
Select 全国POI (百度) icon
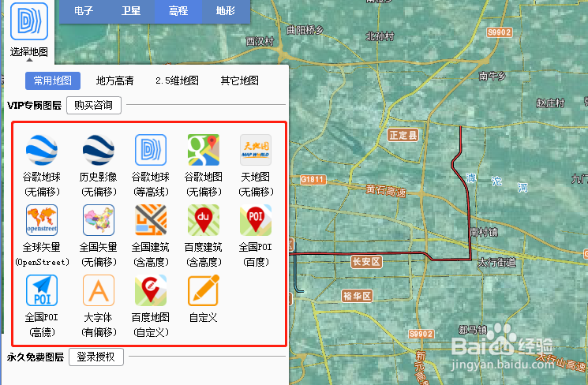pos(256,220)
